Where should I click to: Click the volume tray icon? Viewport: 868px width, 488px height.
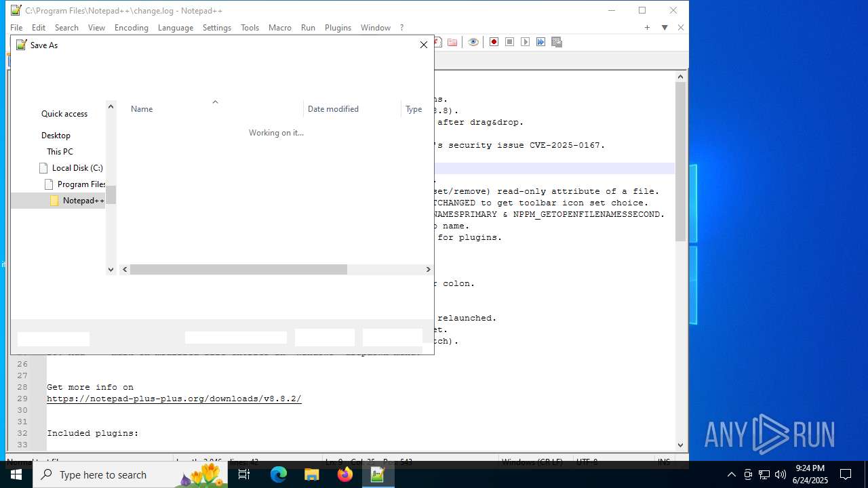(781, 474)
